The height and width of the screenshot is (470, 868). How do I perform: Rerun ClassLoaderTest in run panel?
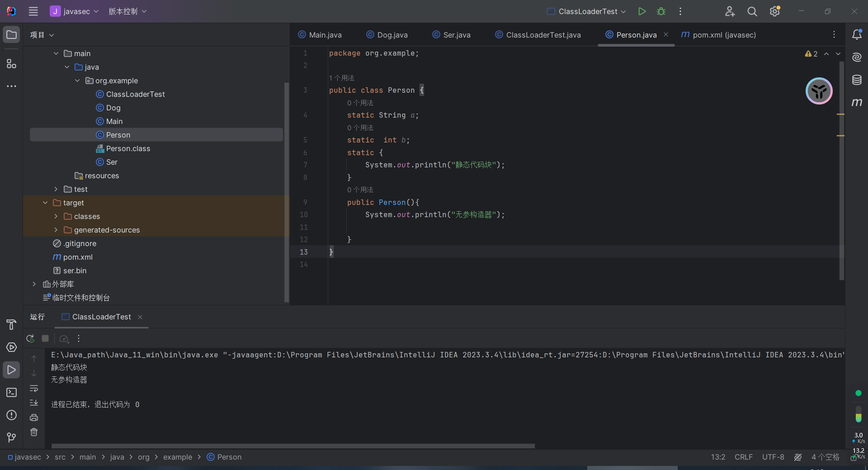point(30,338)
